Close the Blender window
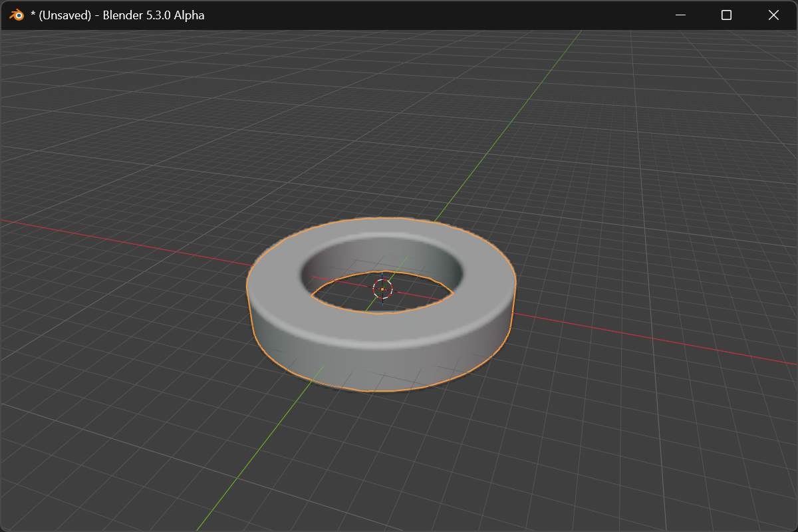 click(x=773, y=15)
